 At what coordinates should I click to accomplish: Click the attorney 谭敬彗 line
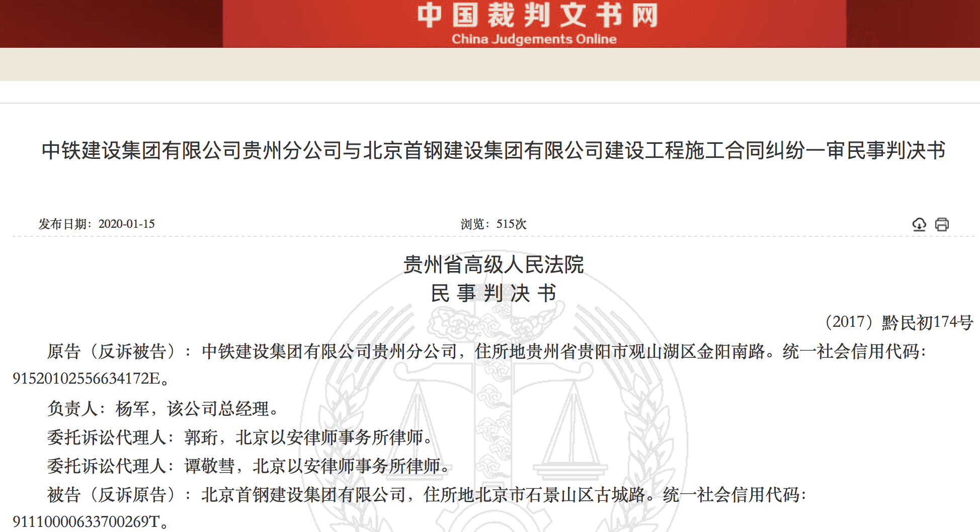[248, 466]
